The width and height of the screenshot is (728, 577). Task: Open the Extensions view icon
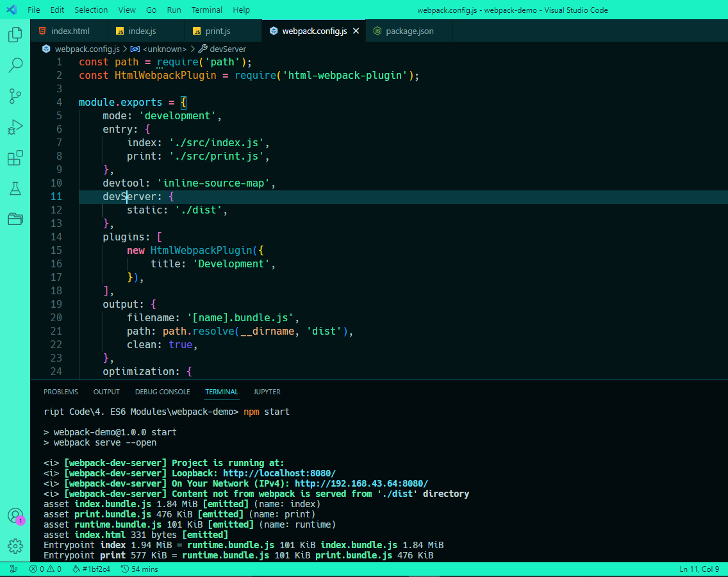[x=15, y=158]
